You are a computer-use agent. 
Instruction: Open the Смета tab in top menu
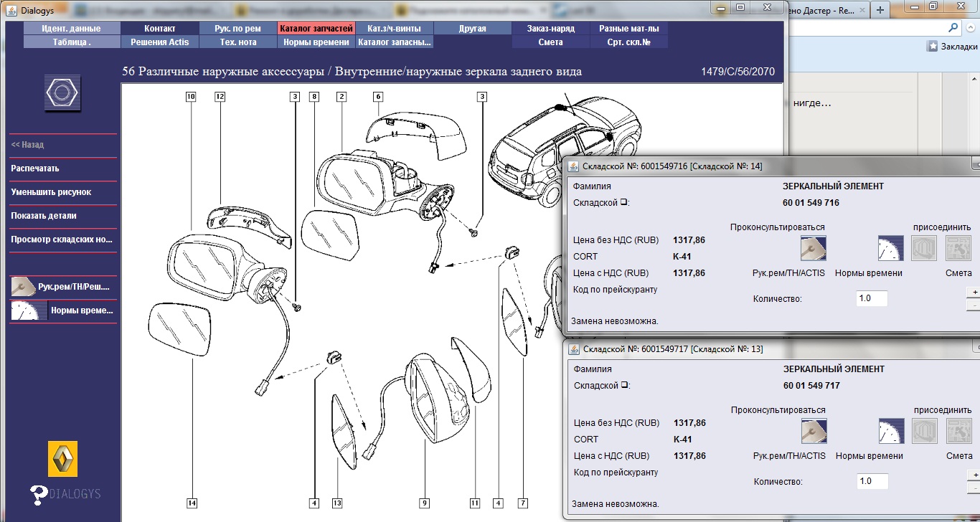(x=550, y=42)
